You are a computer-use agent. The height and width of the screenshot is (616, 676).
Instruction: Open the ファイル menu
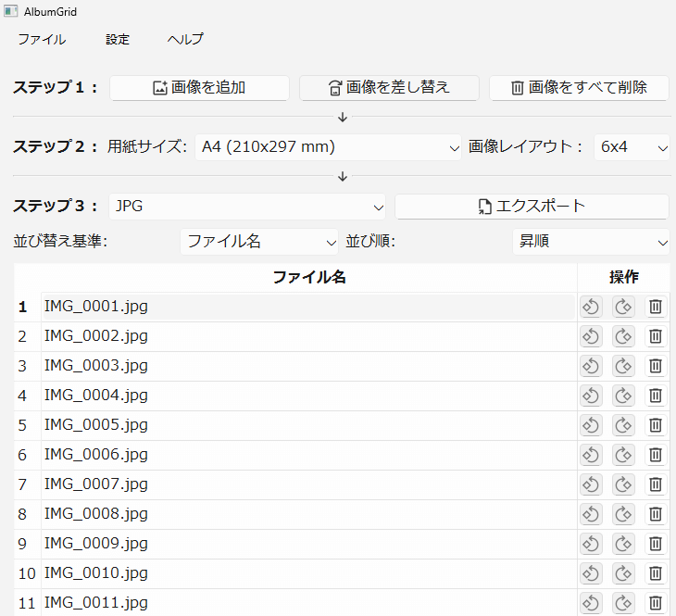(42, 39)
